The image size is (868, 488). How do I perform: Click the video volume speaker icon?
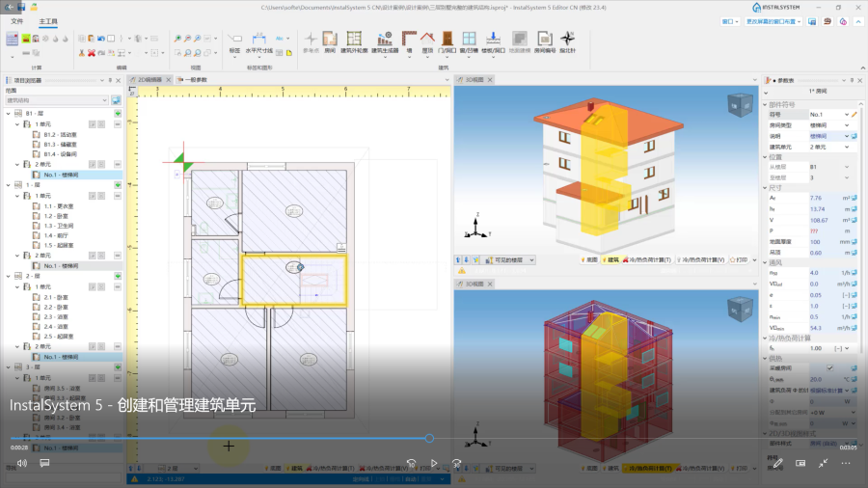tap(21, 463)
